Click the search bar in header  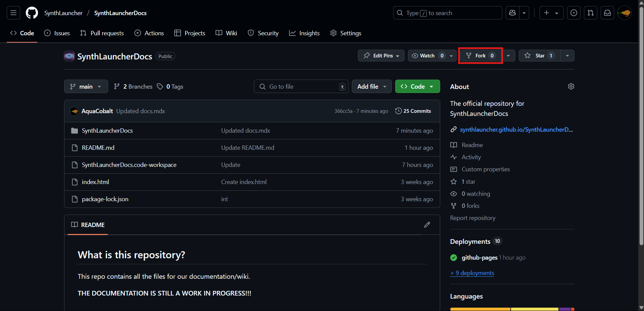pyautogui.click(x=448, y=13)
